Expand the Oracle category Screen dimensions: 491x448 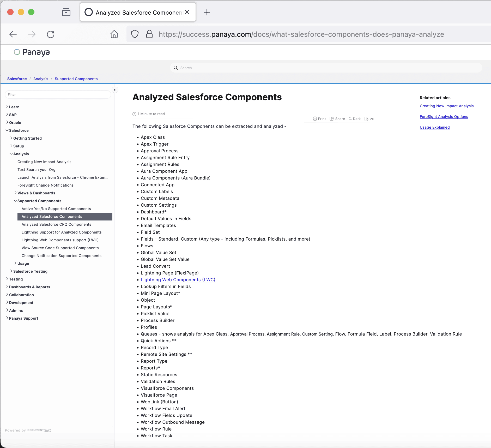click(7, 122)
